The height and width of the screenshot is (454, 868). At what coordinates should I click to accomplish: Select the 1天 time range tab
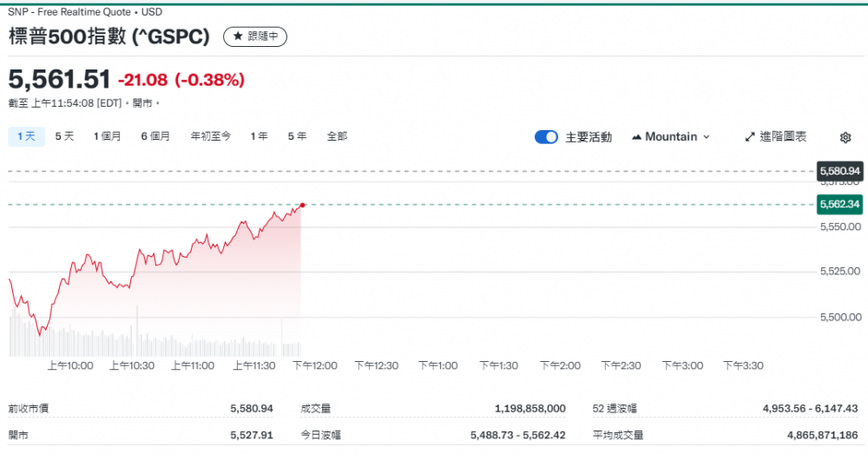tap(26, 136)
